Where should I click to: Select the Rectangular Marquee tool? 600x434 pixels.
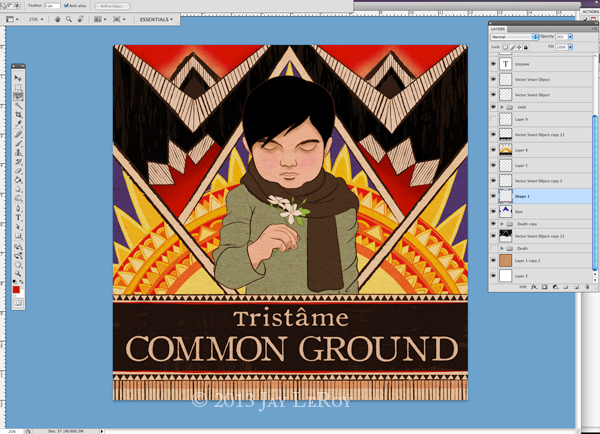point(18,87)
